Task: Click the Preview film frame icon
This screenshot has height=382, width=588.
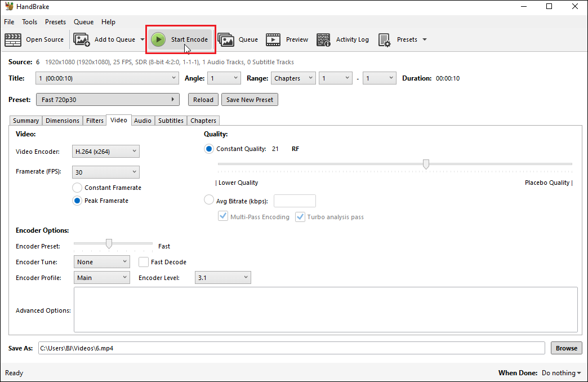Action: point(273,39)
